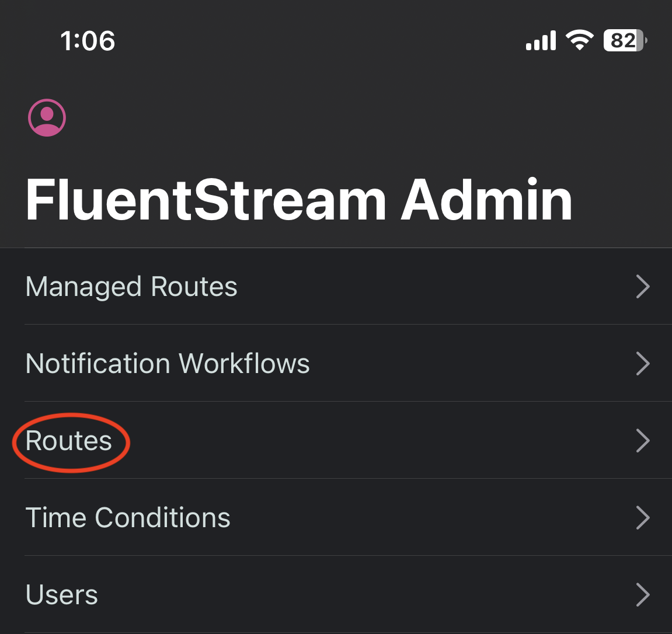Viewport: 672px width, 634px height.
Task: Open Notification Workflows
Action: click(168, 363)
